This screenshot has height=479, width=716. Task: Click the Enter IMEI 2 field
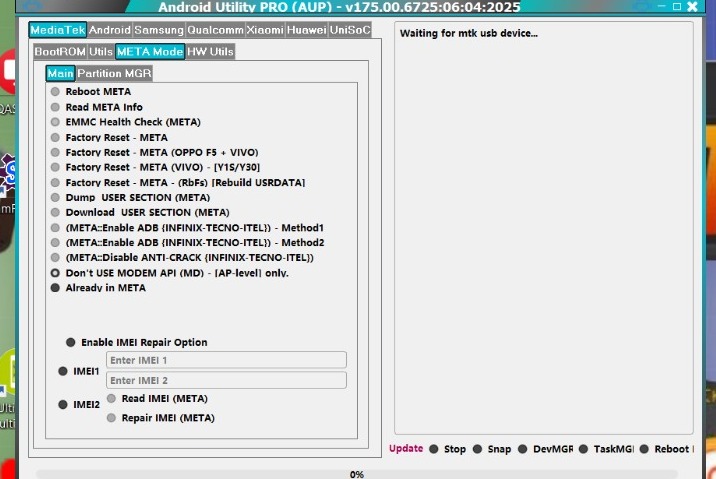pyautogui.click(x=226, y=380)
